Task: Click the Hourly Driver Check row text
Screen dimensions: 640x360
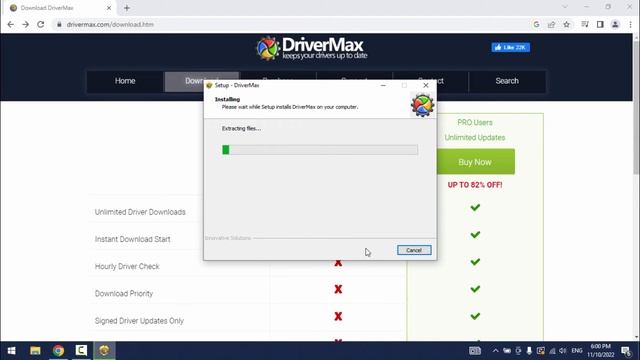Action: click(127, 267)
